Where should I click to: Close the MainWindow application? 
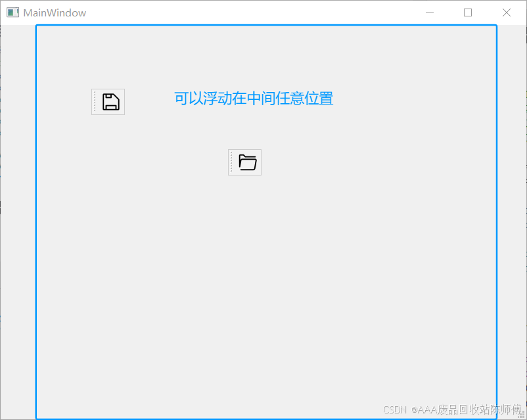pos(506,12)
